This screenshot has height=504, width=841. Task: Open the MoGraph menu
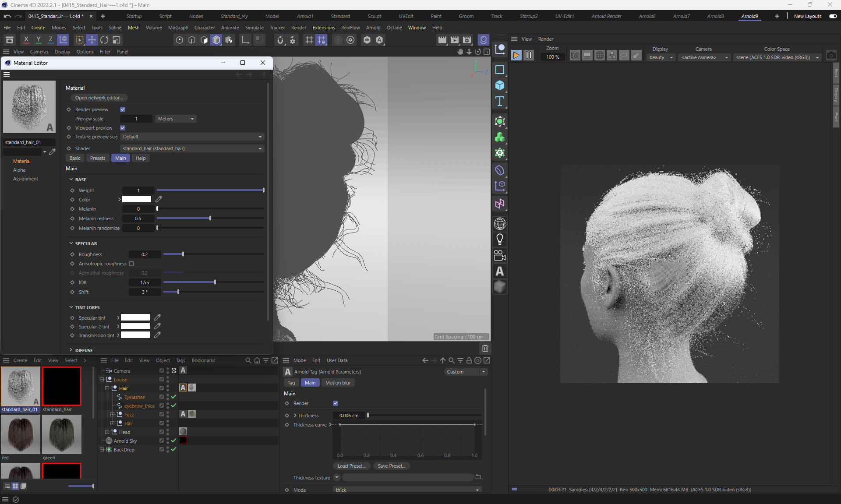pos(178,28)
